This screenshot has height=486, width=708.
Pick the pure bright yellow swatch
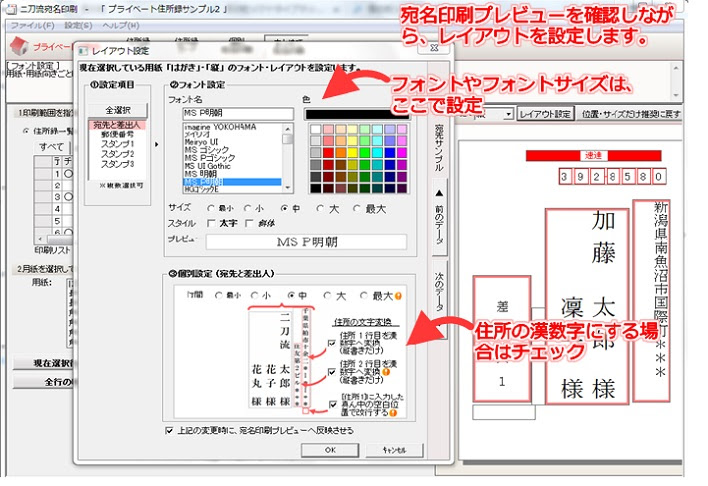pyautogui.click(x=353, y=153)
